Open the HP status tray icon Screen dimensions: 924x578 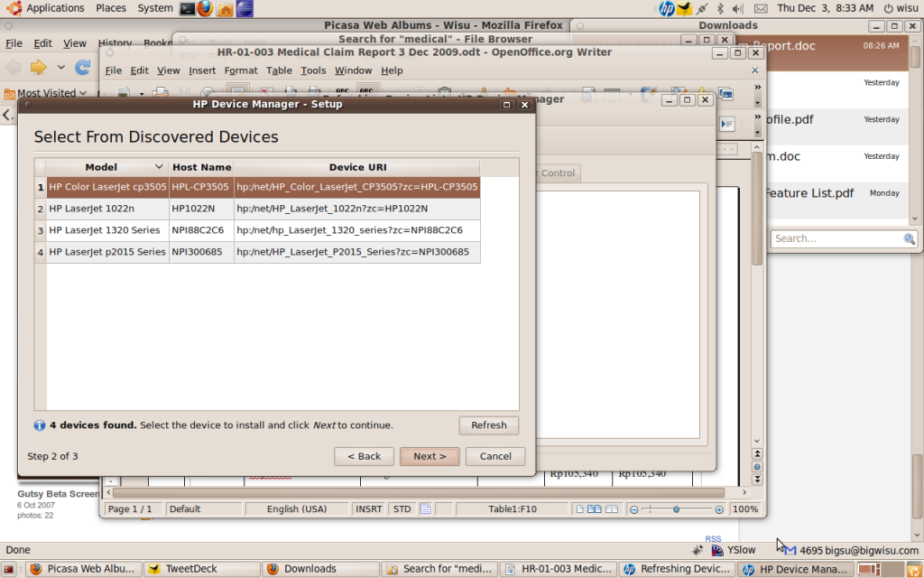point(667,8)
